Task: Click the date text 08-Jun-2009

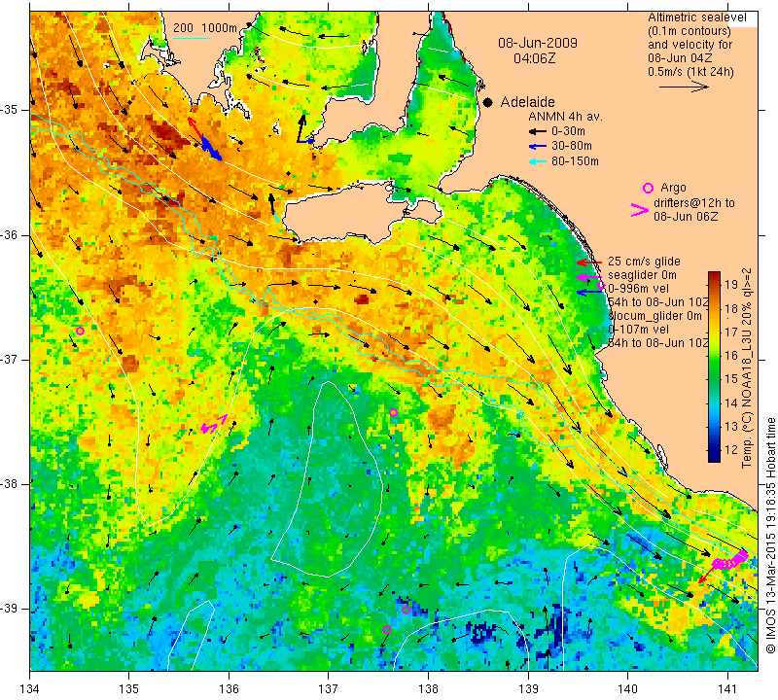Action: (538, 43)
